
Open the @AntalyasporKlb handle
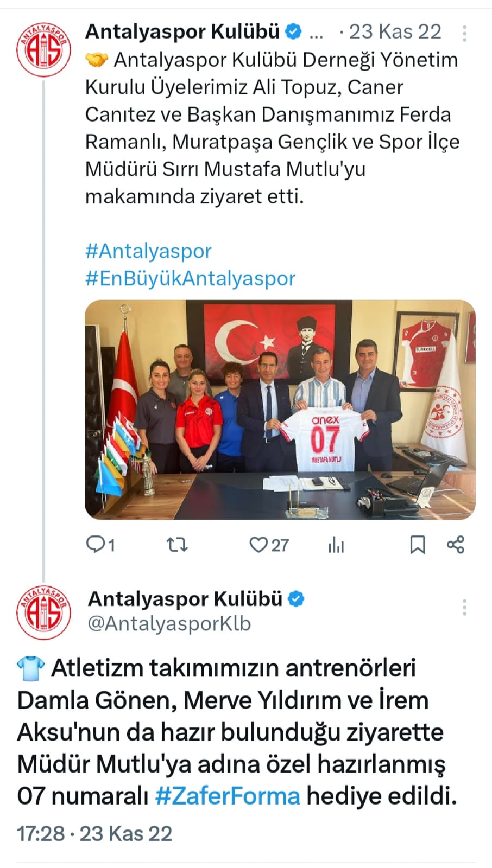[169, 623]
